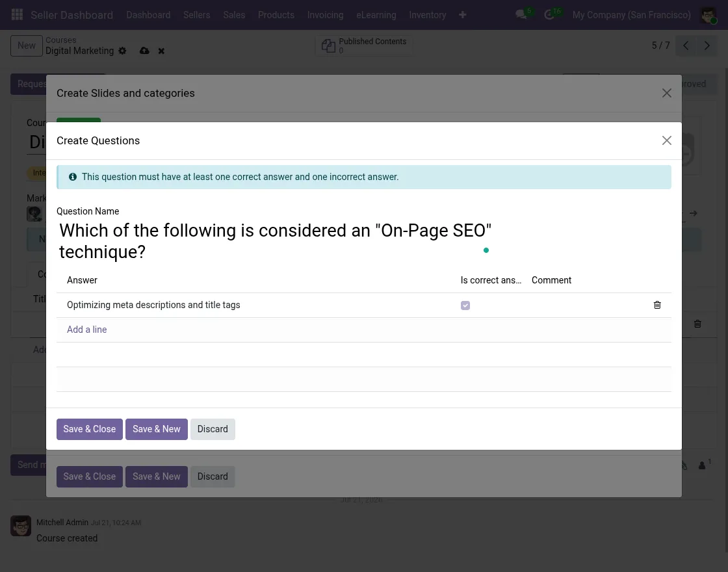Open the gear actions icon beside Digital Marketing
The height and width of the screenshot is (572, 728).
122,51
